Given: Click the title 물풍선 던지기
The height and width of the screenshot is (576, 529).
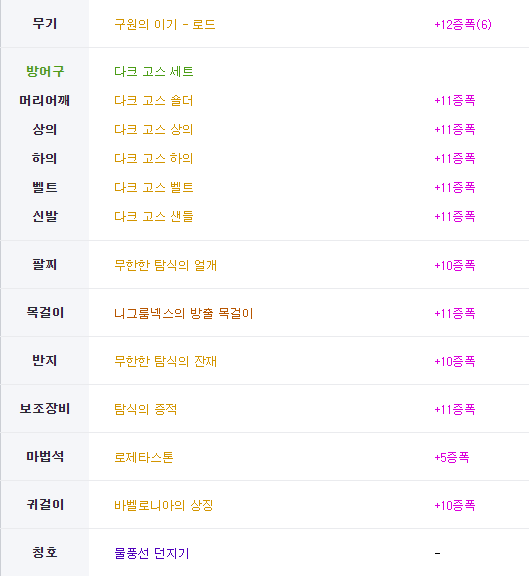Looking at the screenshot, I should [x=152, y=553].
